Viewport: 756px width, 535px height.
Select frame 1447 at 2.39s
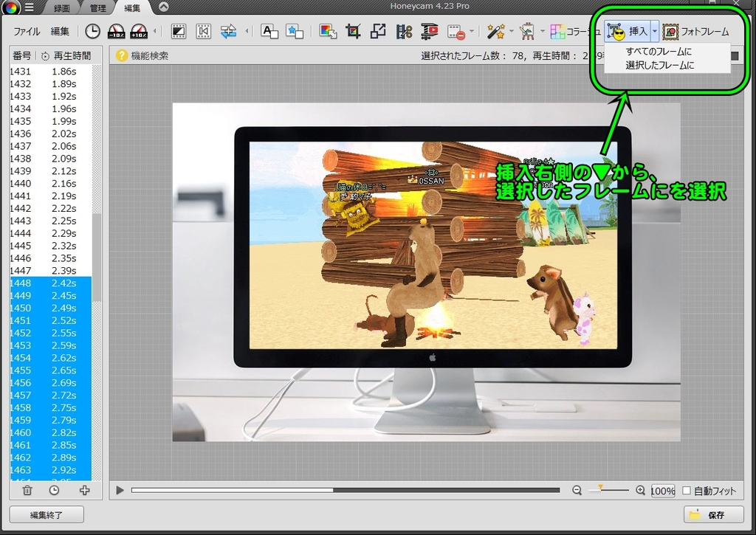51,271
